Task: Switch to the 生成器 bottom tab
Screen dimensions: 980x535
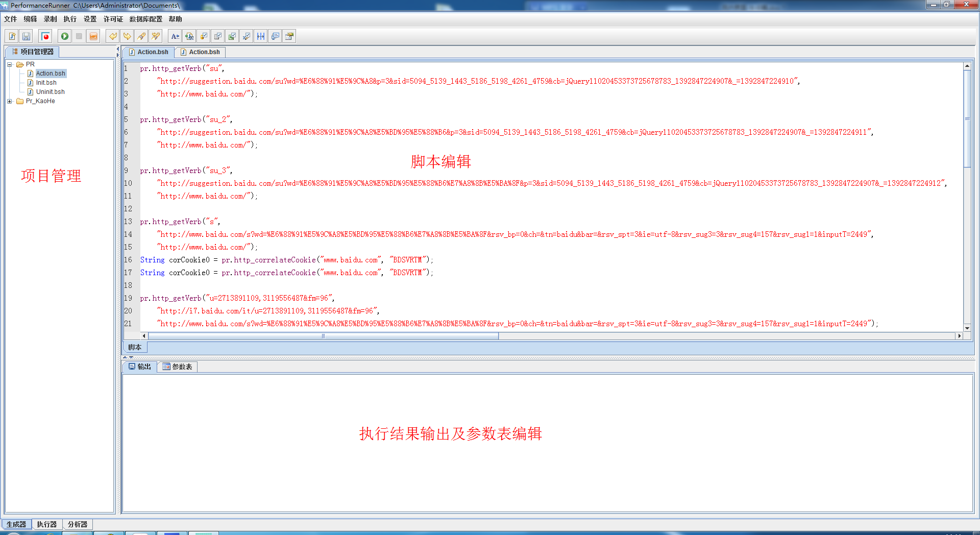Action: pos(16,524)
